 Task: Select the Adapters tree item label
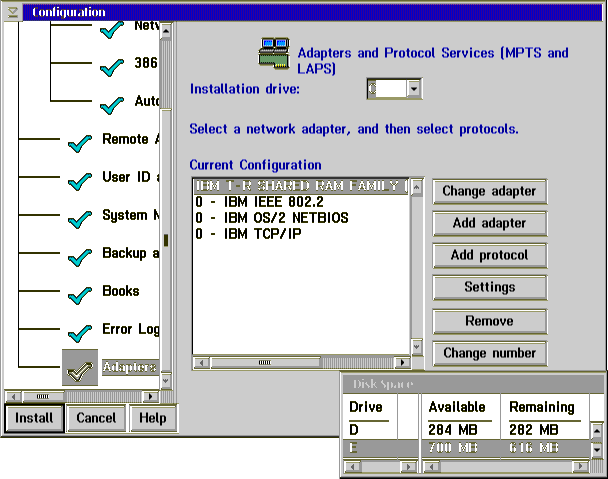point(130,367)
